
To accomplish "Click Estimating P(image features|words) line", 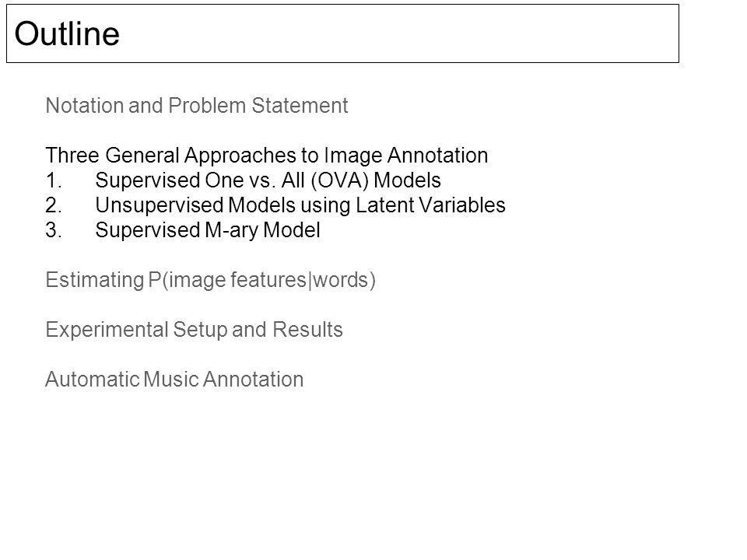I will point(211,280).
